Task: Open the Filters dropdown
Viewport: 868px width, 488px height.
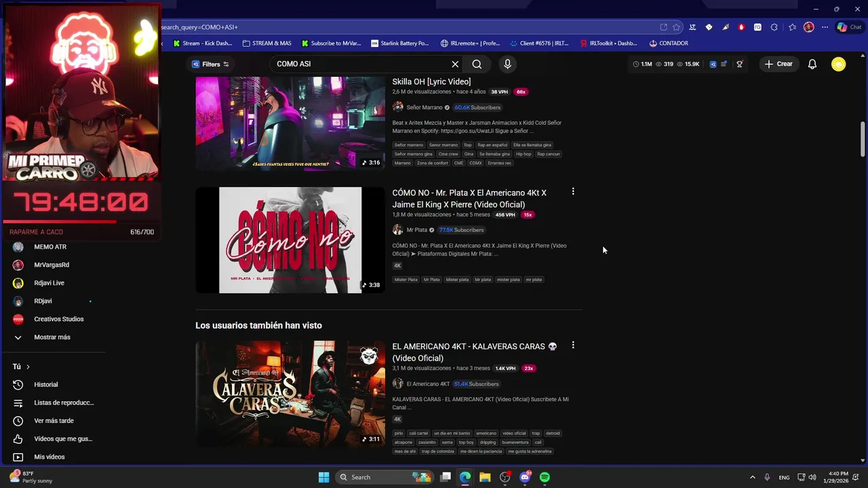Action: click(x=210, y=64)
